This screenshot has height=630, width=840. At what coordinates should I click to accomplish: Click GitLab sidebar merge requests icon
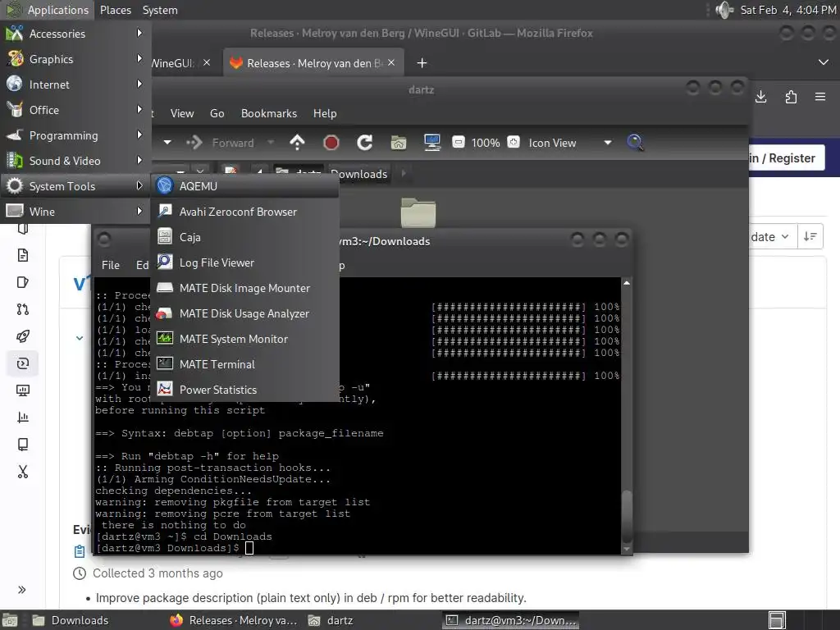22,309
